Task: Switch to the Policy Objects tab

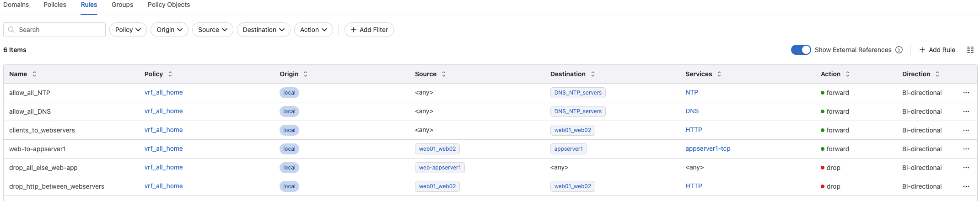Action: click(169, 5)
